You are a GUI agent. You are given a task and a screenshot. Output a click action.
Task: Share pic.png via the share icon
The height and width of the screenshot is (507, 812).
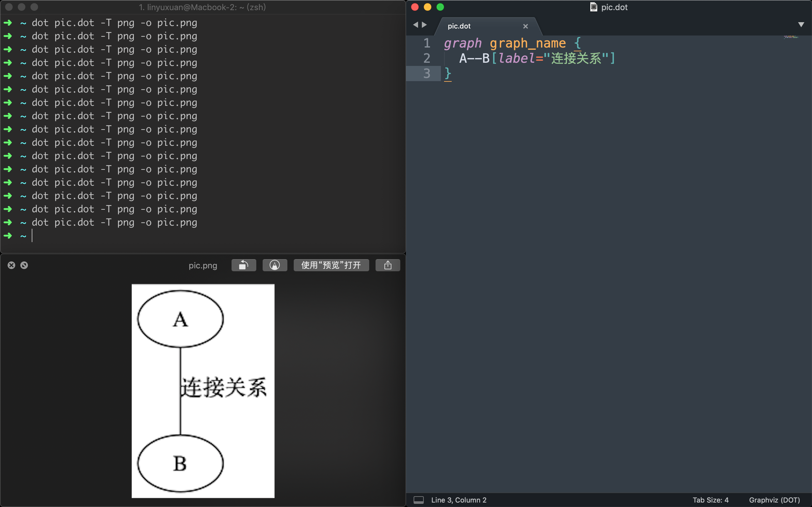(x=387, y=265)
